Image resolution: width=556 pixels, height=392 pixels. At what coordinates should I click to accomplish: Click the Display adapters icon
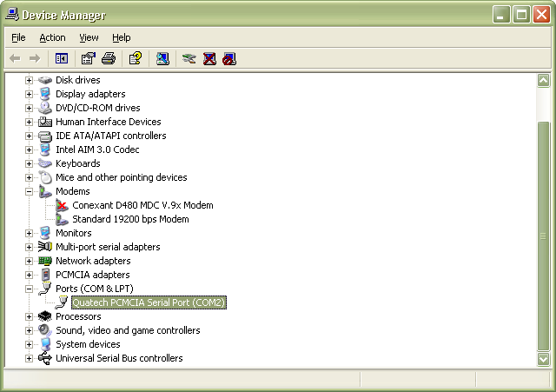[x=45, y=94]
